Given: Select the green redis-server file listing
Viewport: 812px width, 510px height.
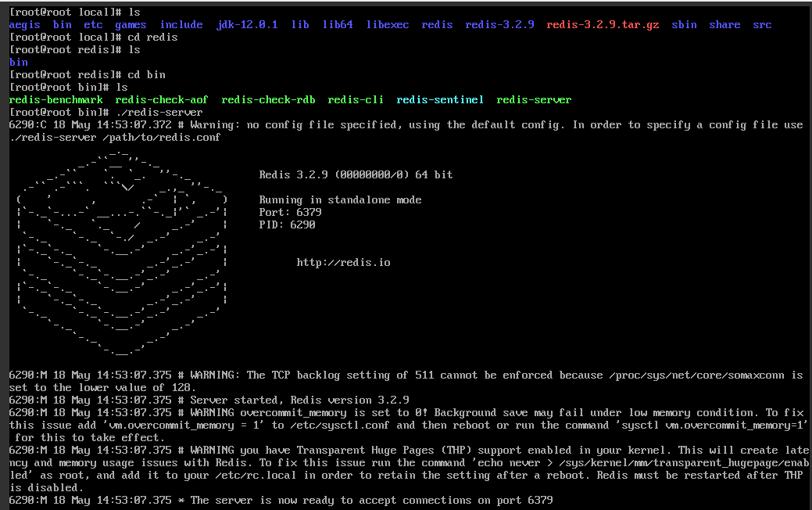Looking at the screenshot, I should [x=534, y=99].
